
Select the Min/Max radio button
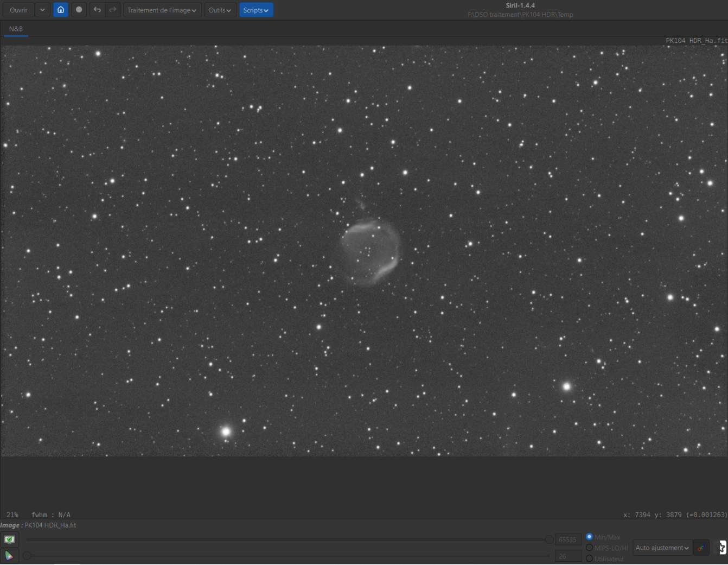(x=589, y=537)
